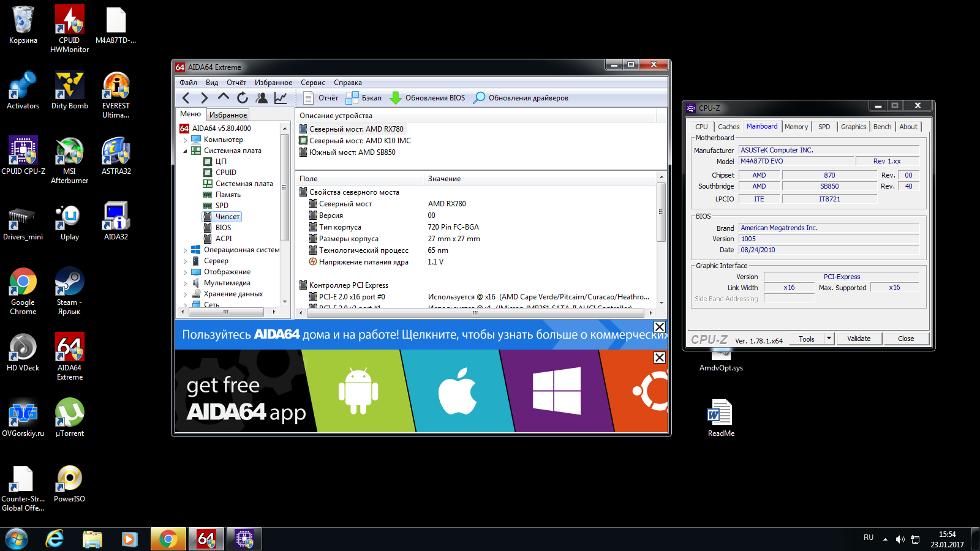Expand the Мультимедиа tree node

[x=185, y=283]
